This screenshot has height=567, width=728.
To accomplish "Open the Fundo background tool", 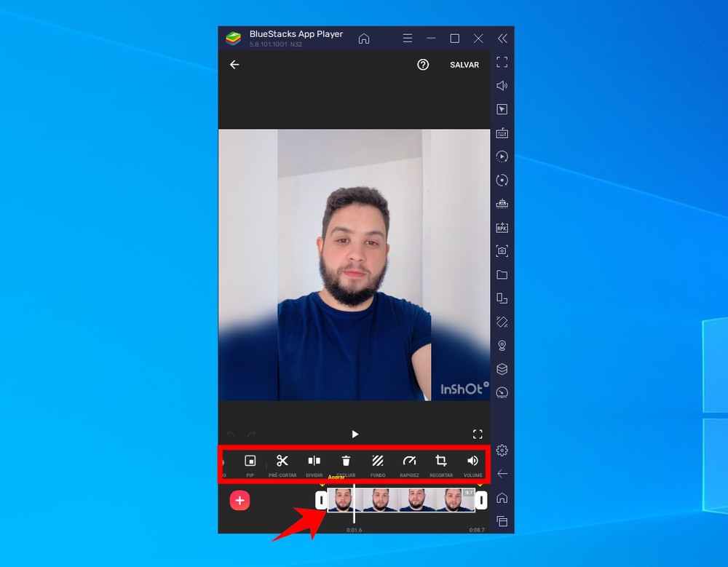I will pyautogui.click(x=378, y=461).
